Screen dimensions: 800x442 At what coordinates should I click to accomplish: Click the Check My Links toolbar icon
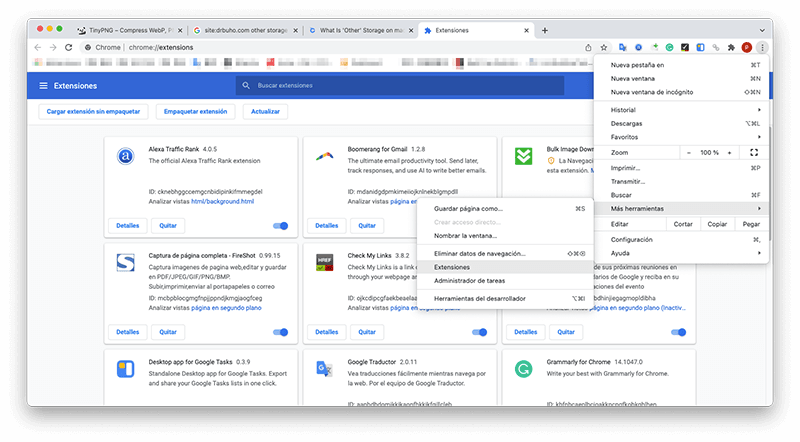[685, 47]
